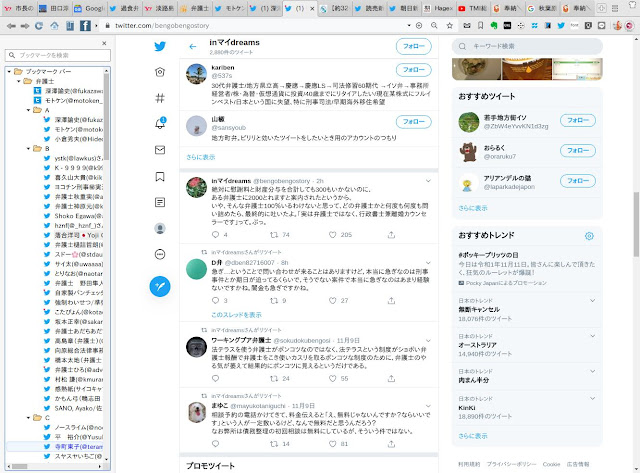
Task: Open Messages envelope icon
Action: pos(160,150)
